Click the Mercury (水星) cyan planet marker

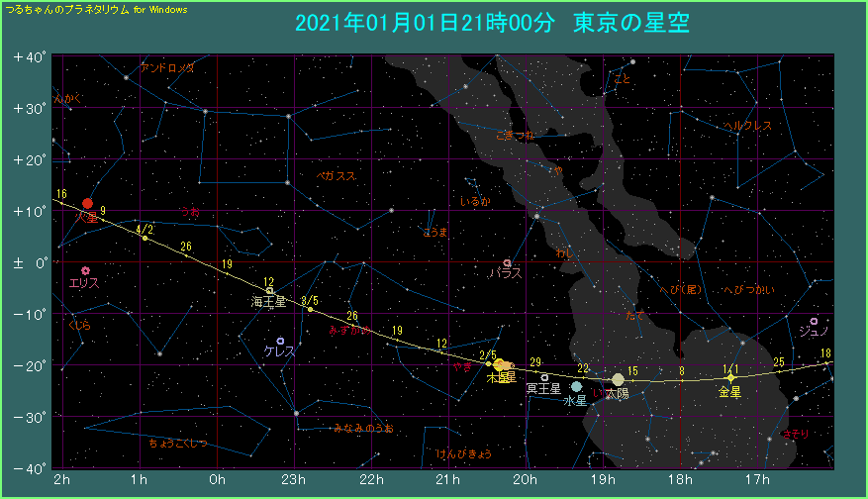(x=577, y=387)
